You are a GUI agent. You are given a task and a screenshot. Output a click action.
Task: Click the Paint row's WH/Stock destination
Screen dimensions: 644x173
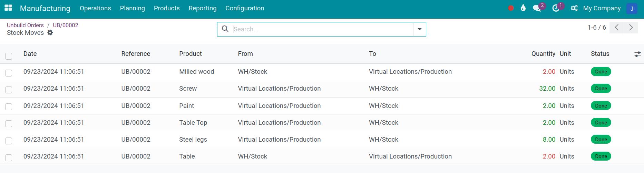coord(383,106)
